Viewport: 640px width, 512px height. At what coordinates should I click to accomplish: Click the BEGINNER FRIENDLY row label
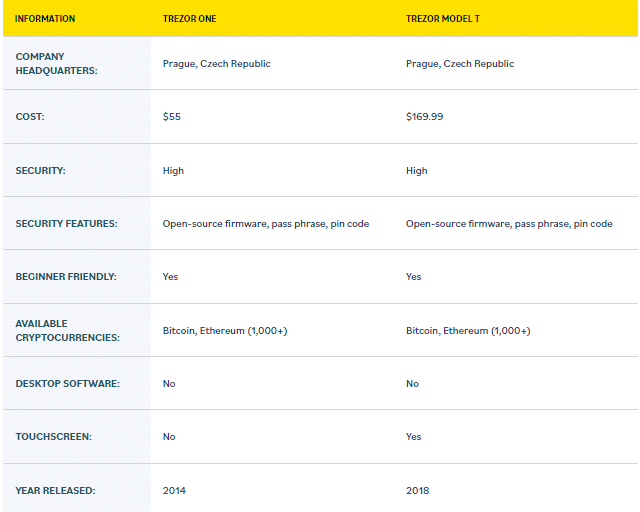coord(66,277)
